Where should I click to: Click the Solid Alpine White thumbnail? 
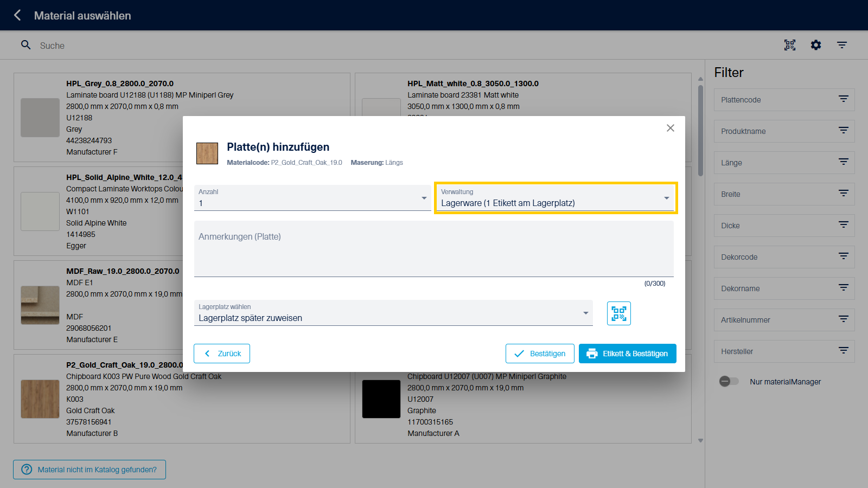coord(40,211)
